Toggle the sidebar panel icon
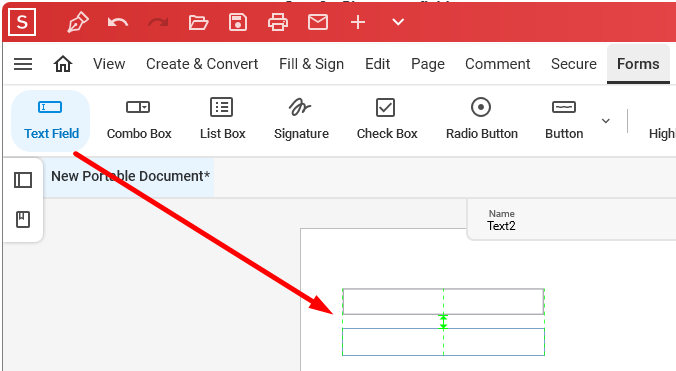 (23, 180)
